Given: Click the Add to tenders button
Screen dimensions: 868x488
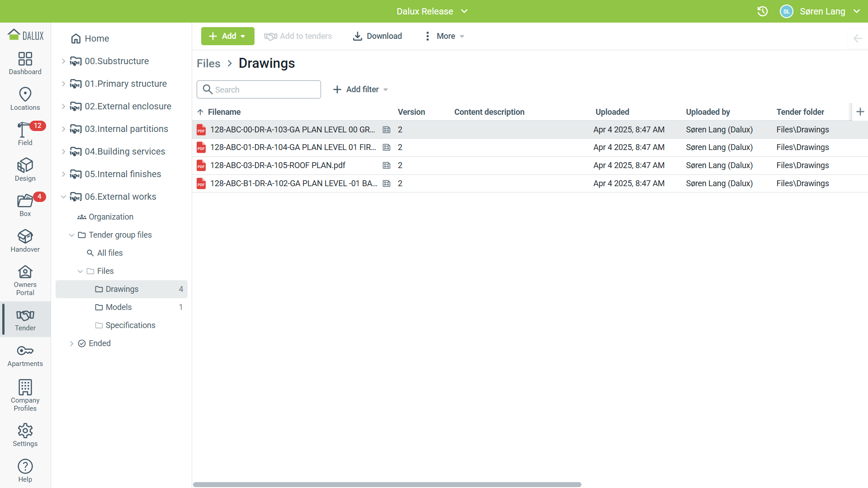Looking at the screenshot, I should (298, 36).
